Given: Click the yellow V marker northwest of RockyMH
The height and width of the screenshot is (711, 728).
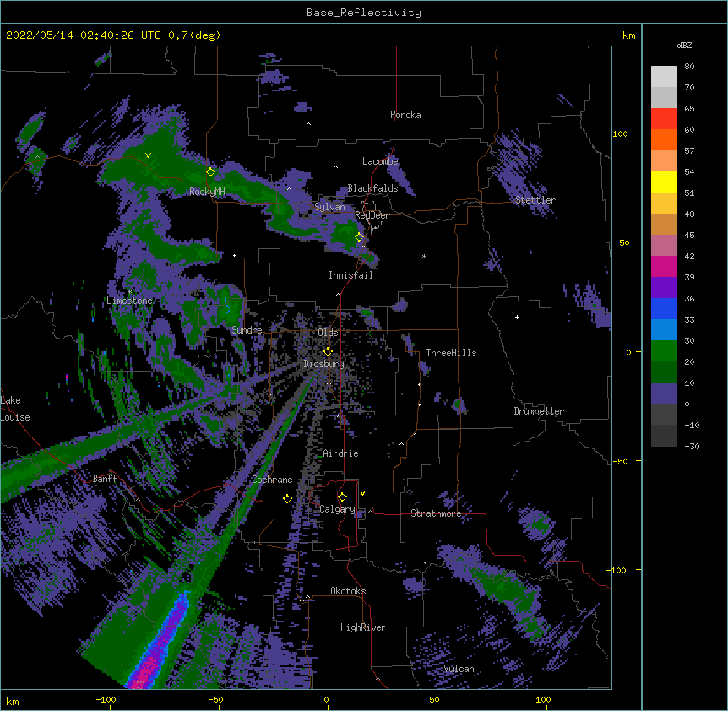Looking at the screenshot, I should point(148,155).
